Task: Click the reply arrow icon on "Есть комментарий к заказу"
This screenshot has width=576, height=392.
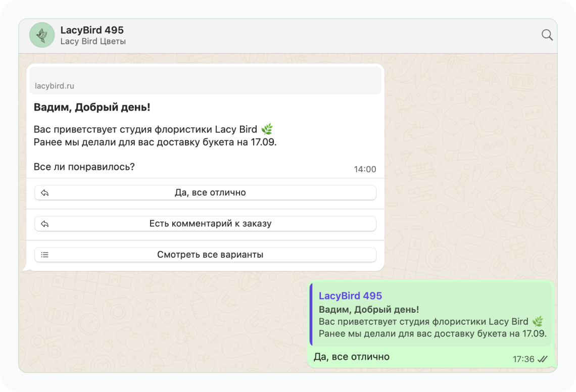Action: [x=45, y=224]
